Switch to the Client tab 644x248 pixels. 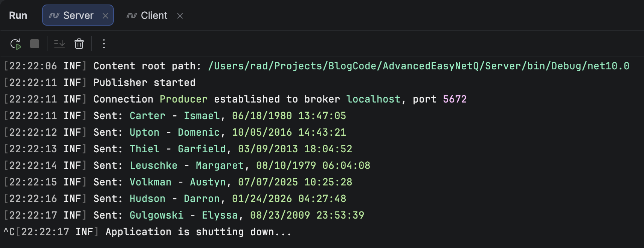click(154, 15)
